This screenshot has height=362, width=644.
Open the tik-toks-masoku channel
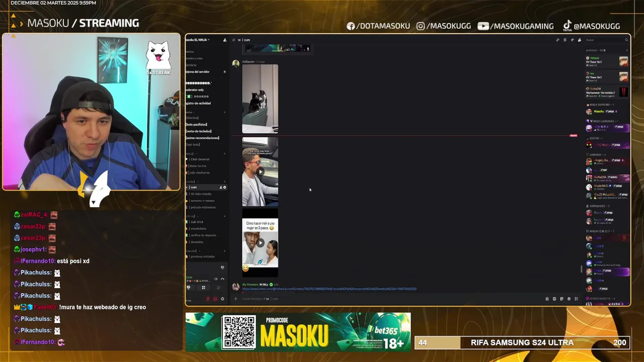click(x=201, y=194)
